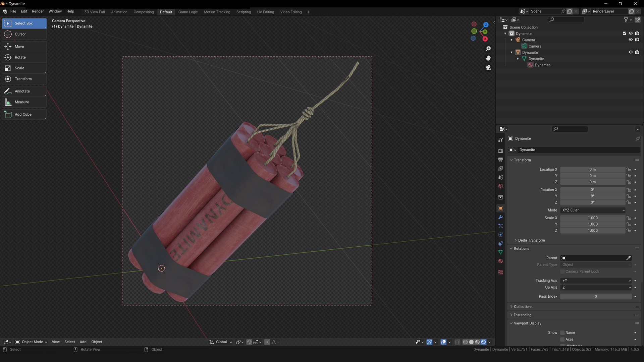The image size is (644, 362).
Task: Select the Cursor tool
Action: click(x=24, y=34)
